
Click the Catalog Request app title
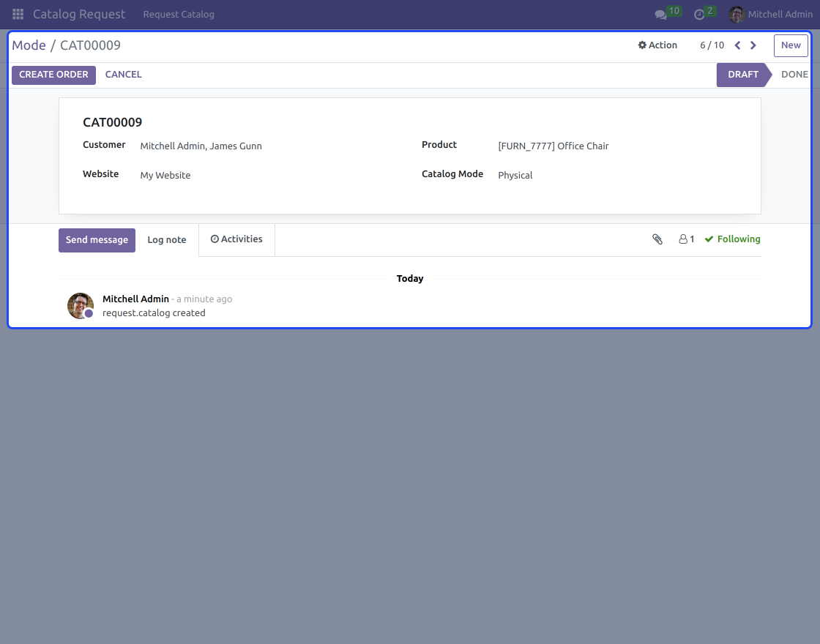coord(79,14)
